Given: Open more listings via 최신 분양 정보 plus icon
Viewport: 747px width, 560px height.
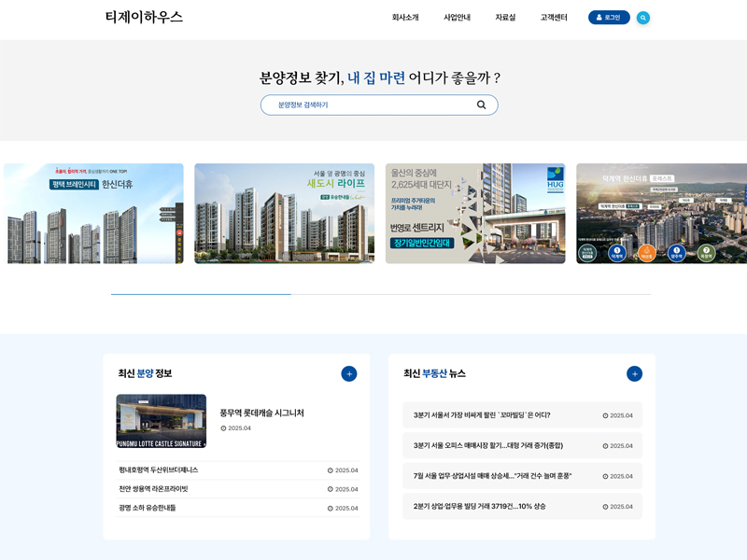Looking at the screenshot, I should point(348,373).
